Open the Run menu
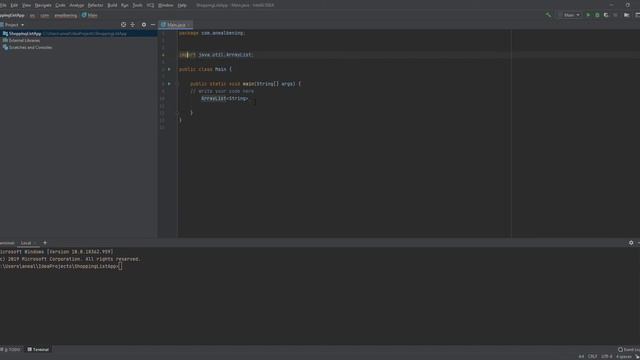This screenshot has height=360, width=640. [124, 5]
